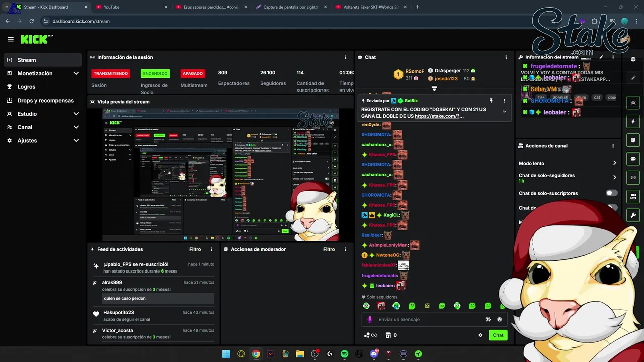
Task: Expand the Canal sidebar section
Action: tap(43, 127)
